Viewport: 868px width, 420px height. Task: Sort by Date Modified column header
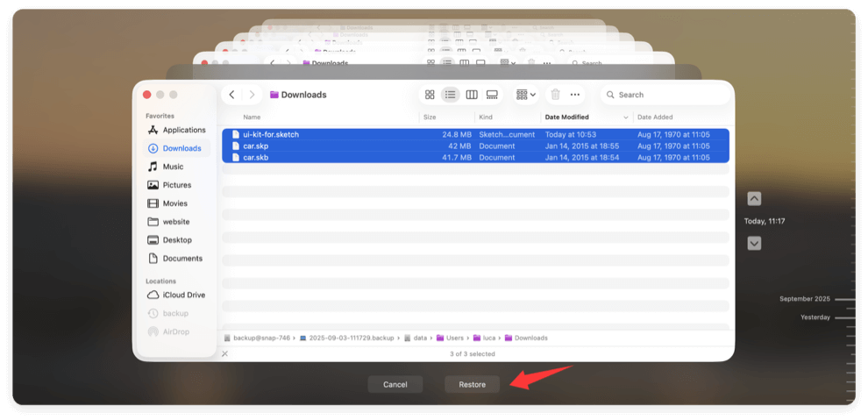(567, 117)
